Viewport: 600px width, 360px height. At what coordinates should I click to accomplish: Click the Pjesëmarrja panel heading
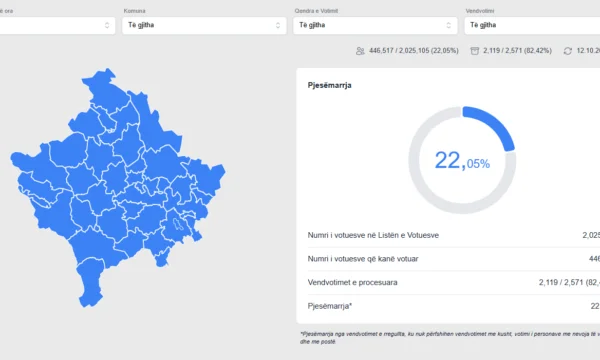[329, 85]
